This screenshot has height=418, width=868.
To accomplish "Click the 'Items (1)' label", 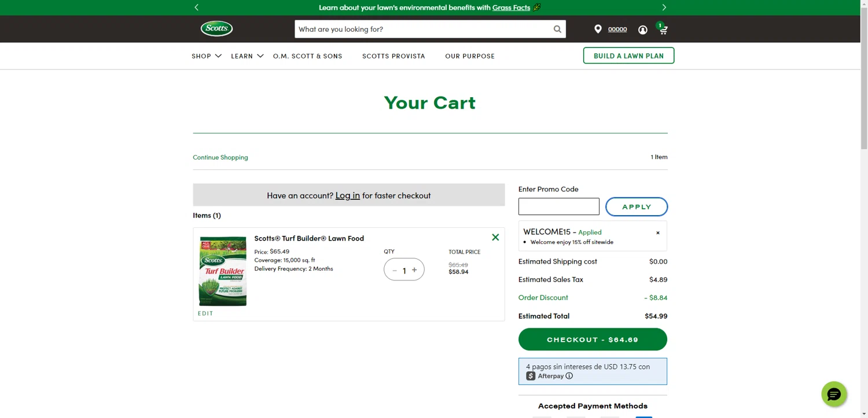I will 207,215.
